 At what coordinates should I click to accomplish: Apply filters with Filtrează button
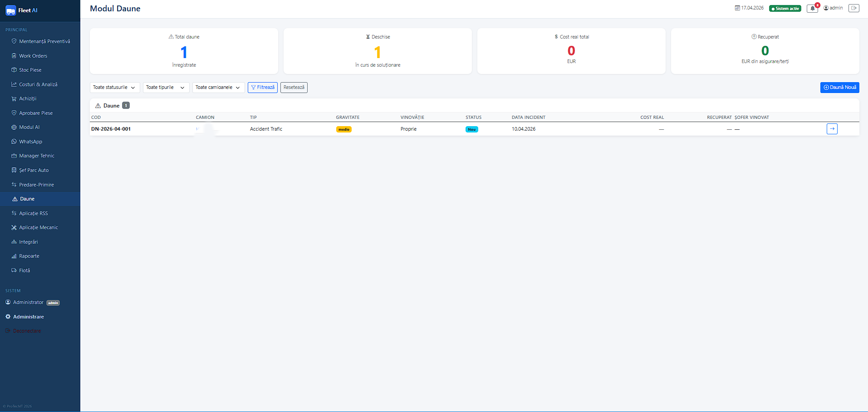coord(263,88)
